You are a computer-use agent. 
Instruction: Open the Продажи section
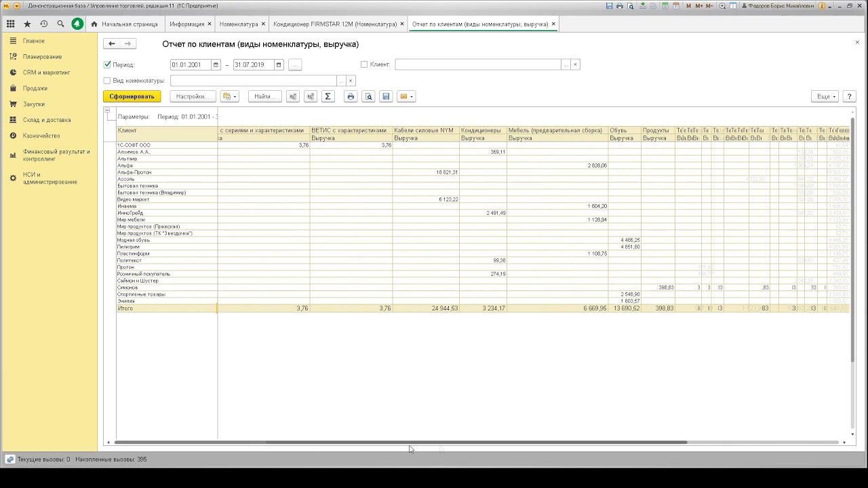(35, 88)
